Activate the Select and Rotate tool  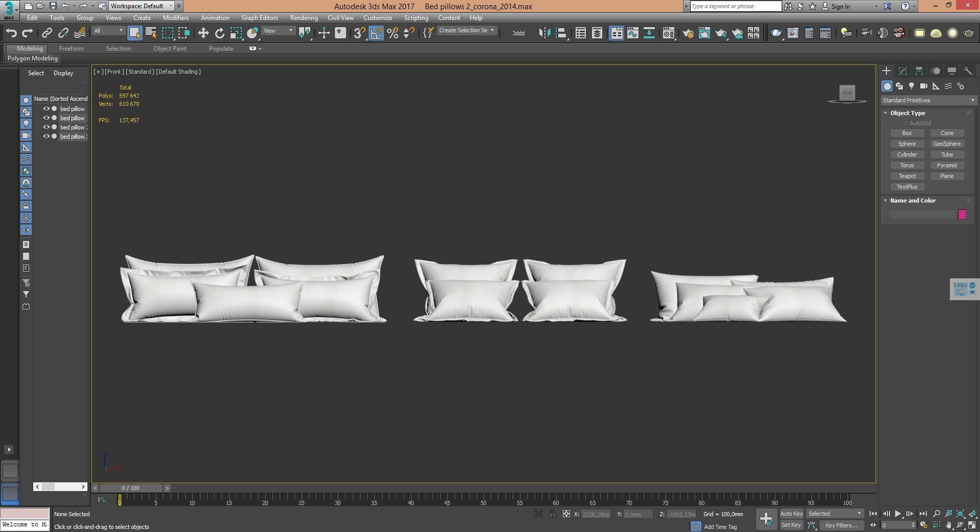coord(220,33)
